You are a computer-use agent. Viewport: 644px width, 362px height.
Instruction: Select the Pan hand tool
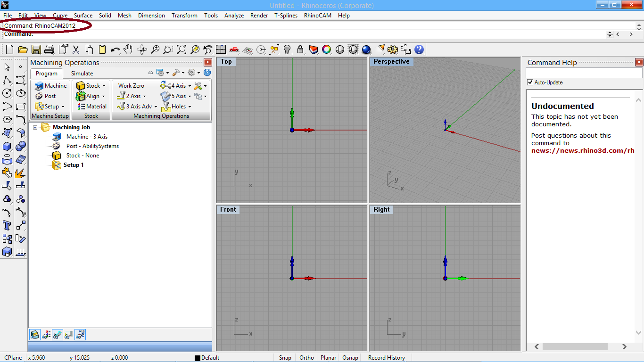pyautogui.click(x=128, y=49)
